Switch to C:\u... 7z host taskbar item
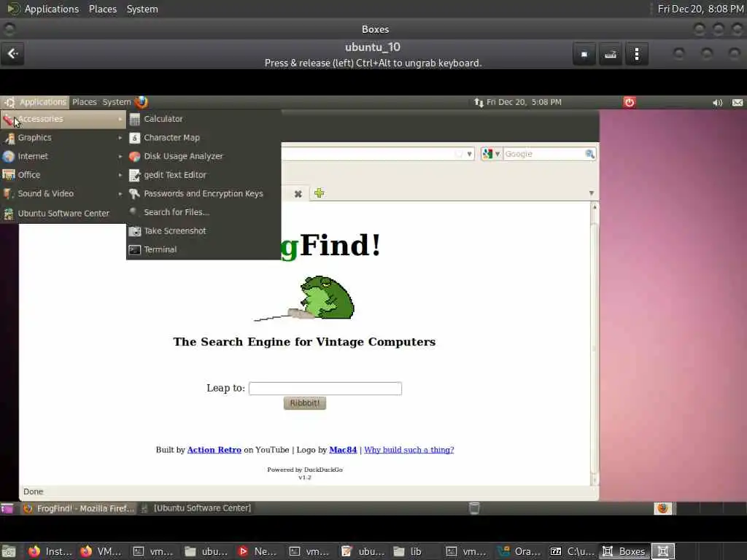The width and height of the screenshot is (747, 560). tap(572, 551)
